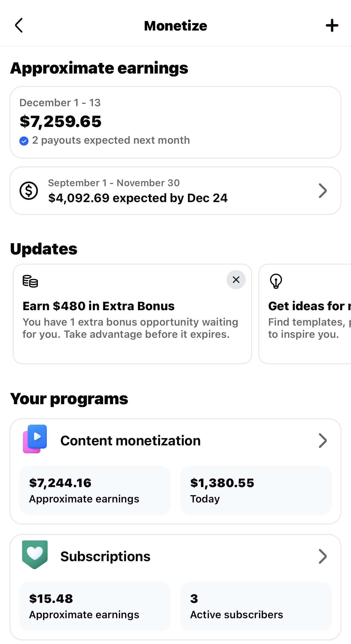Select the Earn $480 in Extra Bonus title
351x644 pixels.
[99, 306]
